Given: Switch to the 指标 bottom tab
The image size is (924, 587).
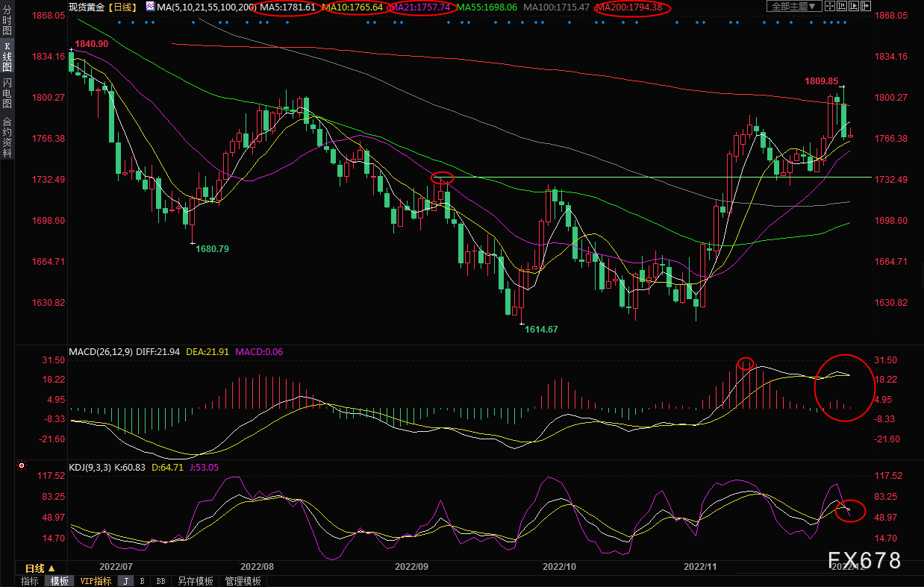Looking at the screenshot, I should [x=30, y=581].
